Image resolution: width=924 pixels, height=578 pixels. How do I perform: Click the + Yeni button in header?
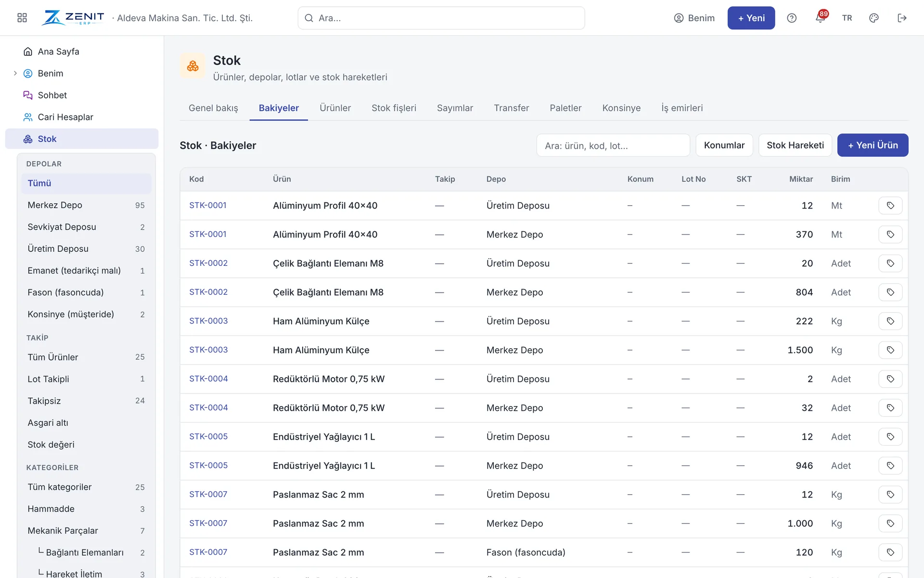pos(751,18)
